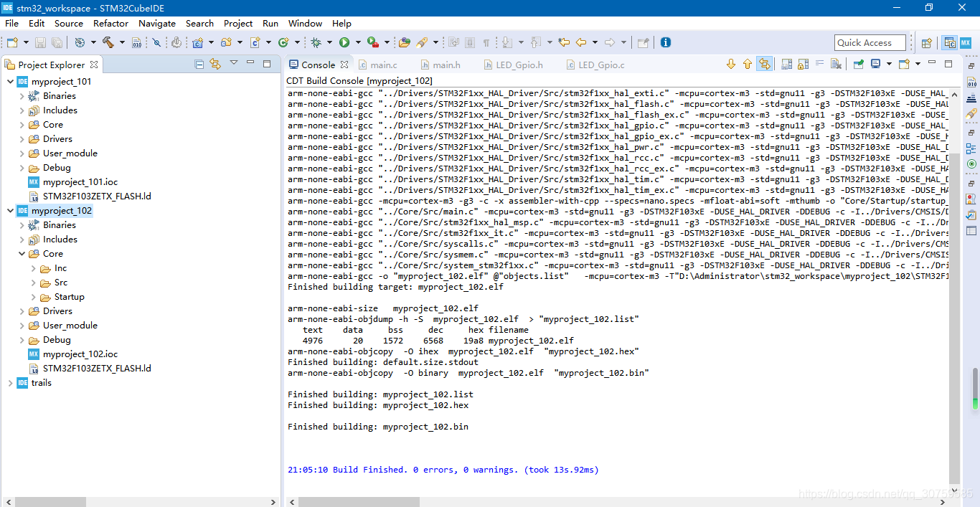Viewport: 980px width, 507px height.
Task: Click the Debug bug icon
Action: pos(316,43)
